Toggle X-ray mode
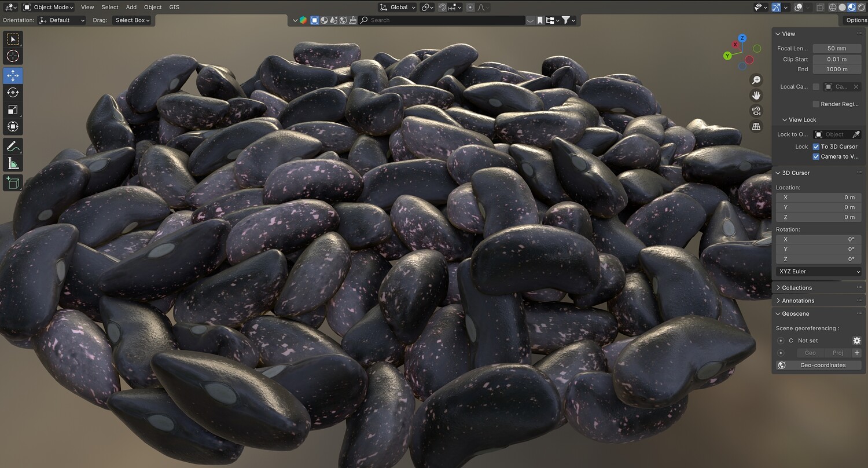868x468 pixels. point(820,8)
